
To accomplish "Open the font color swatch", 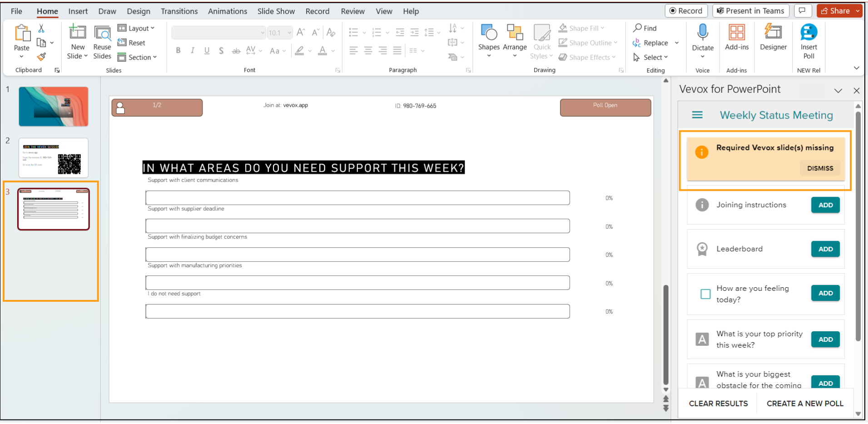I will click(x=323, y=50).
